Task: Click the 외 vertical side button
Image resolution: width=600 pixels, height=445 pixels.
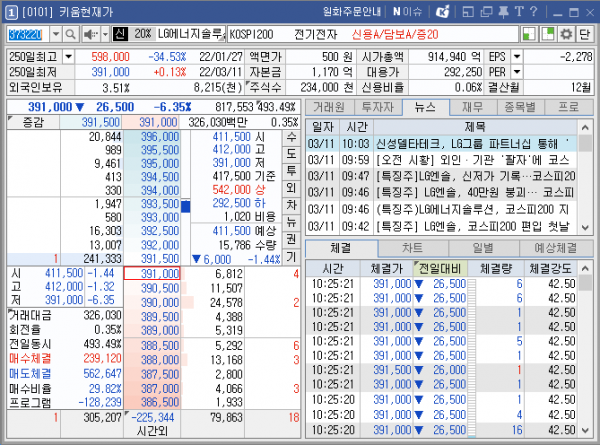Action: [x=291, y=187]
